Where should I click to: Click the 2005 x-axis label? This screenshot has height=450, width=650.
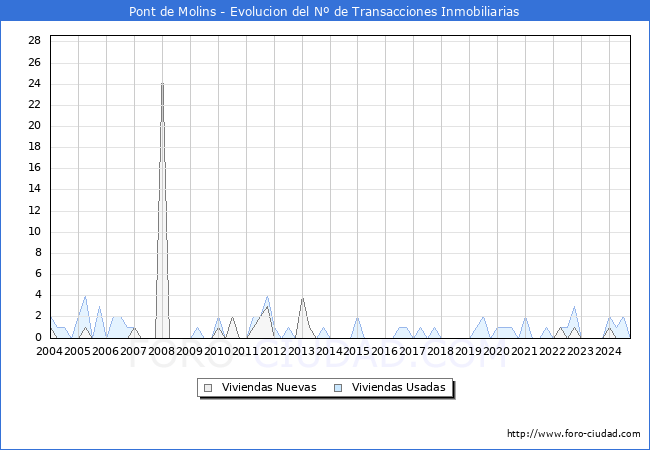point(78,351)
